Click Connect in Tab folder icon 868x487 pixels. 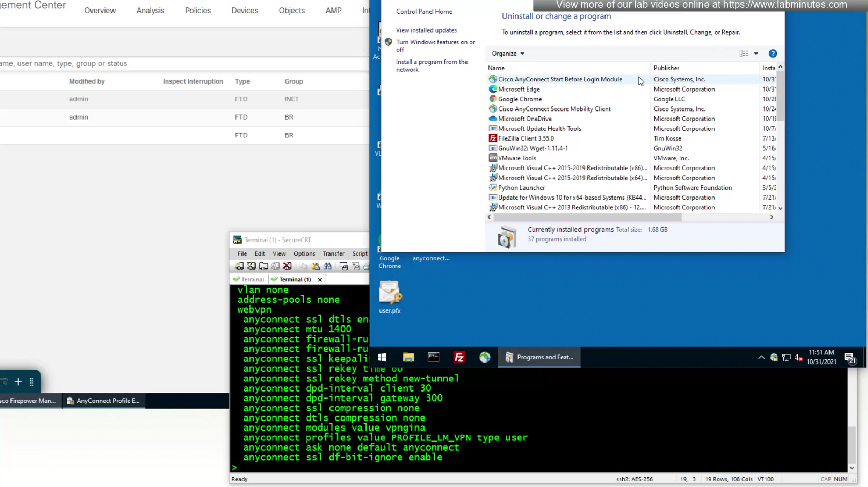click(264, 266)
